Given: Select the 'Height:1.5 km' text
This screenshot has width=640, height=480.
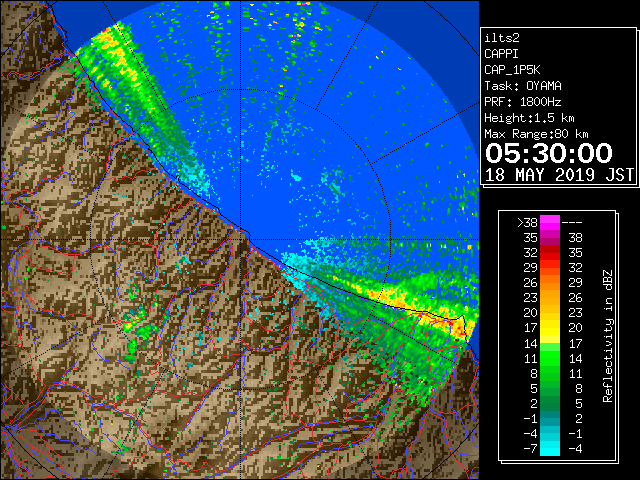Looking at the screenshot, I should coord(529,118).
